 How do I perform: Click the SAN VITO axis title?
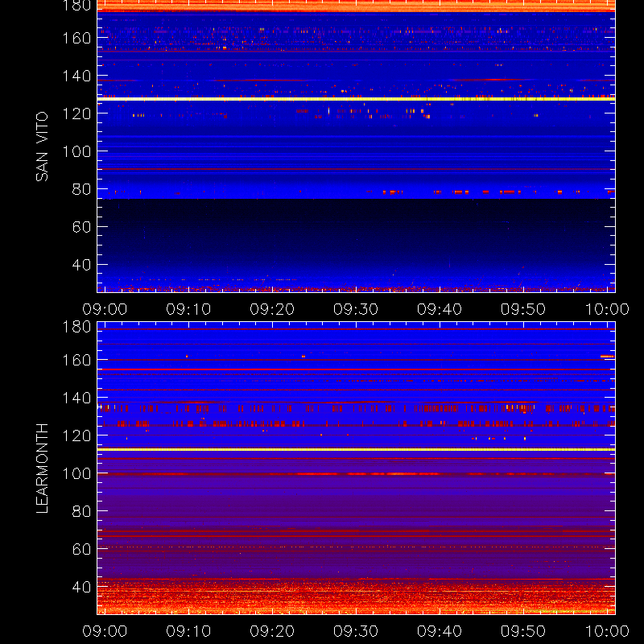coord(42,147)
